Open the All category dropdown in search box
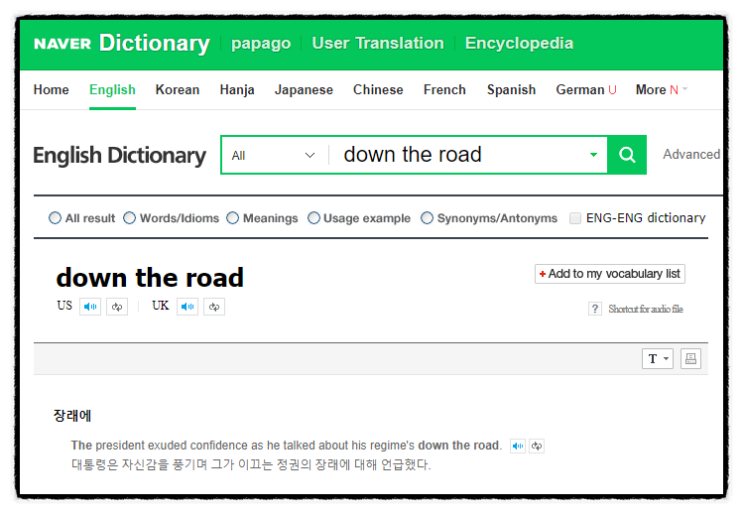The width and height of the screenshot is (743, 514). point(274,155)
